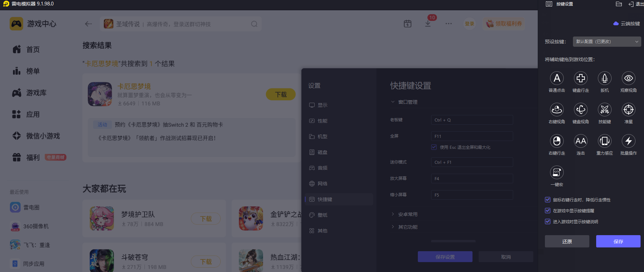Select the 批量操作 lightning tool
Viewport: 644px width, 272px height.
pyautogui.click(x=629, y=141)
